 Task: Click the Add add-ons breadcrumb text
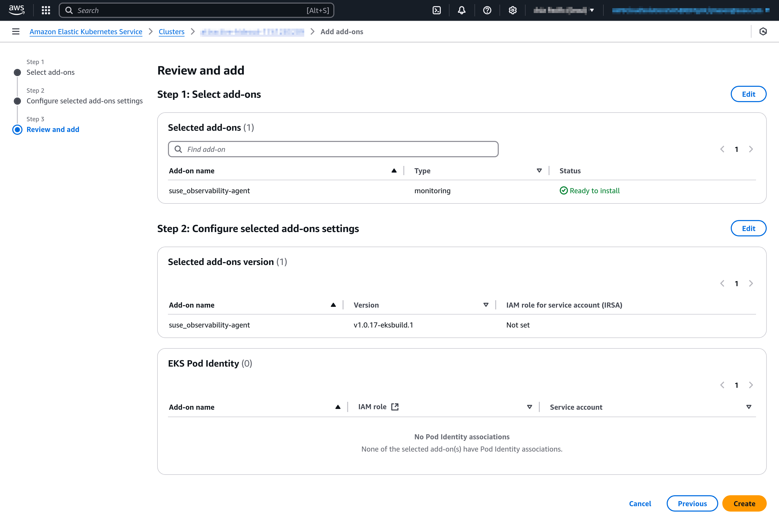pyautogui.click(x=342, y=31)
